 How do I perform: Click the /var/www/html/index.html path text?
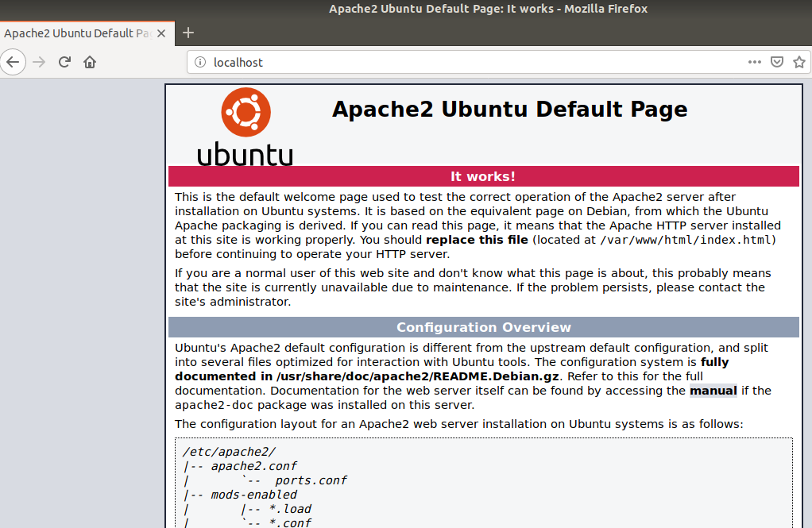click(x=686, y=240)
